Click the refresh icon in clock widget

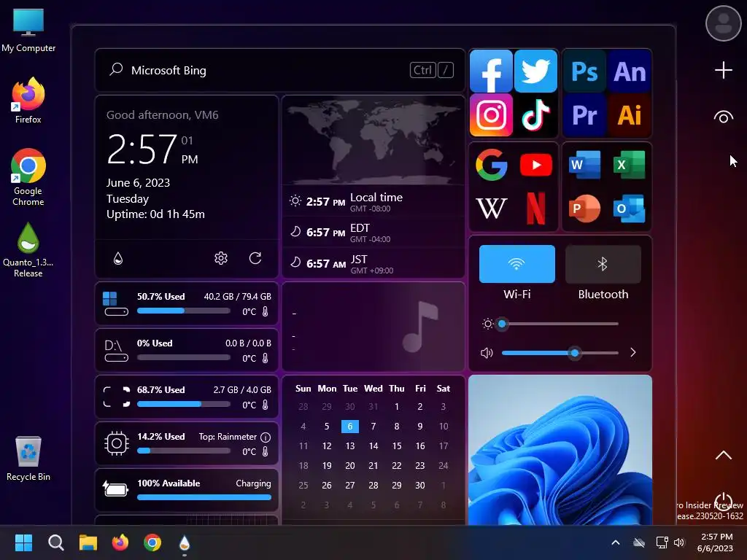click(255, 258)
